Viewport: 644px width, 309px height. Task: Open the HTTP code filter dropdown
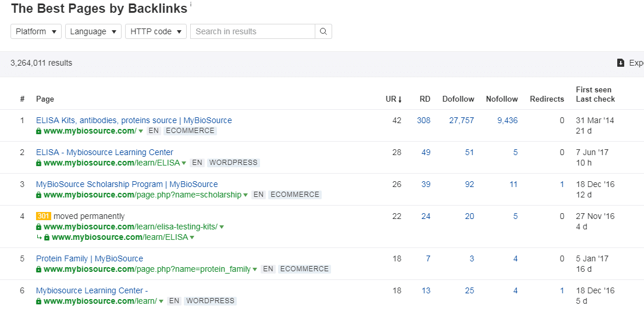(155, 31)
